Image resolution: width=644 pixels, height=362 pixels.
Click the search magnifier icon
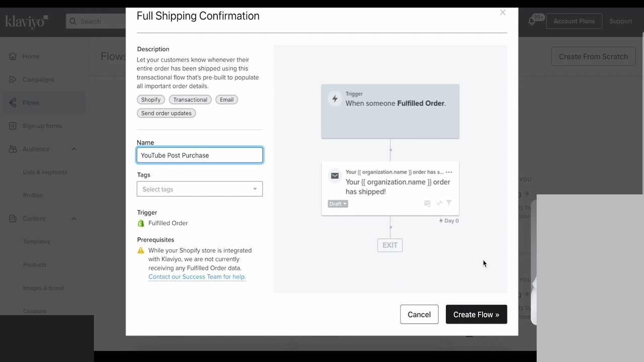(x=73, y=21)
